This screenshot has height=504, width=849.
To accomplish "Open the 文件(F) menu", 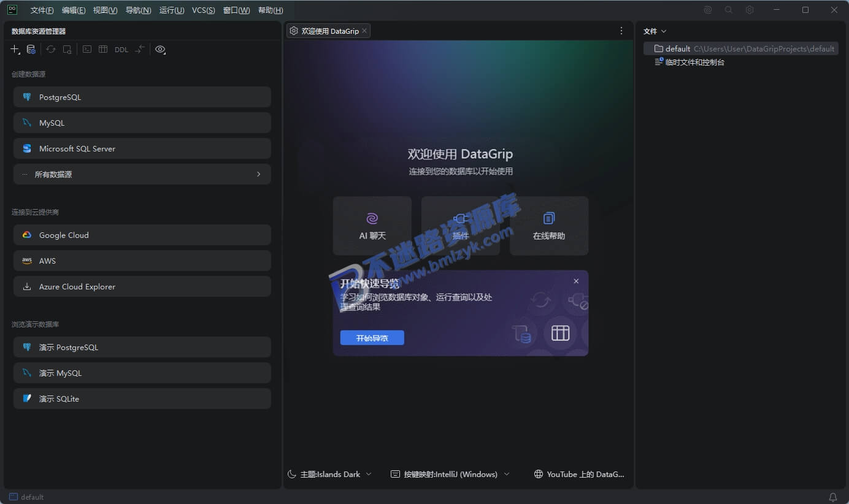I will pos(42,10).
